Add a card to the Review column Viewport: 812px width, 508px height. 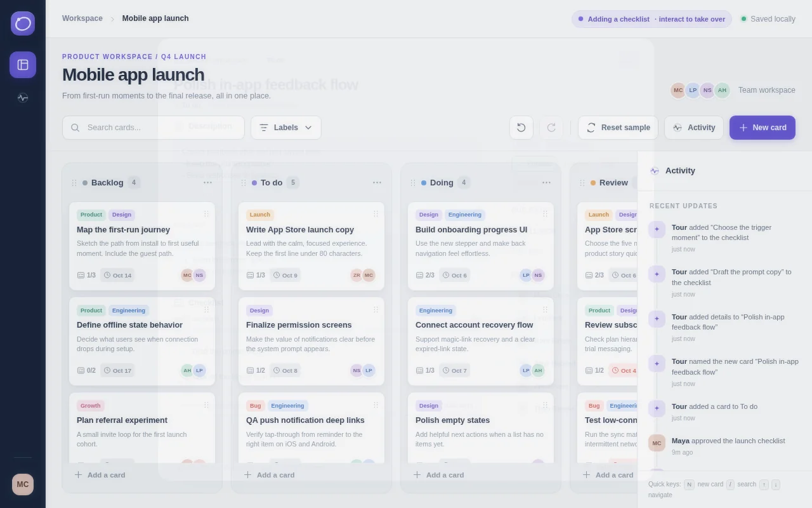click(608, 475)
